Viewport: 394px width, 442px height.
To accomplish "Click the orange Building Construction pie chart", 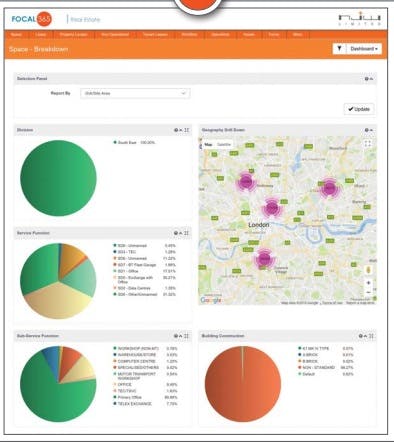I will 243,384.
